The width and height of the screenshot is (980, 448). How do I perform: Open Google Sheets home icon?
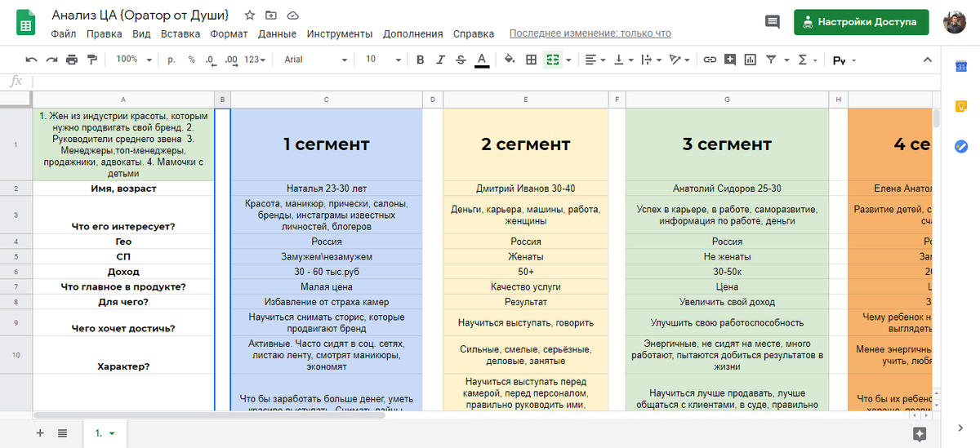click(25, 23)
